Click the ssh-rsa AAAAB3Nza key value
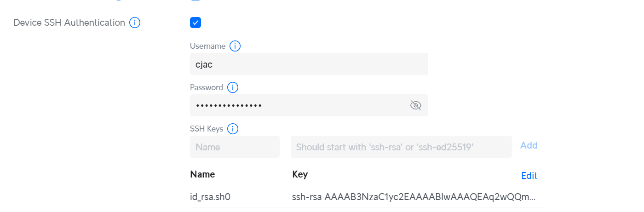 (x=414, y=197)
